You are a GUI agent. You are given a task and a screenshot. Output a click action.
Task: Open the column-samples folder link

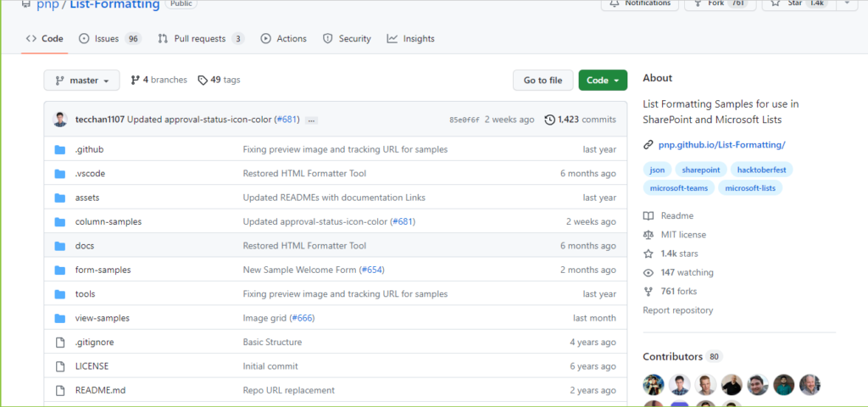[108, 221]
